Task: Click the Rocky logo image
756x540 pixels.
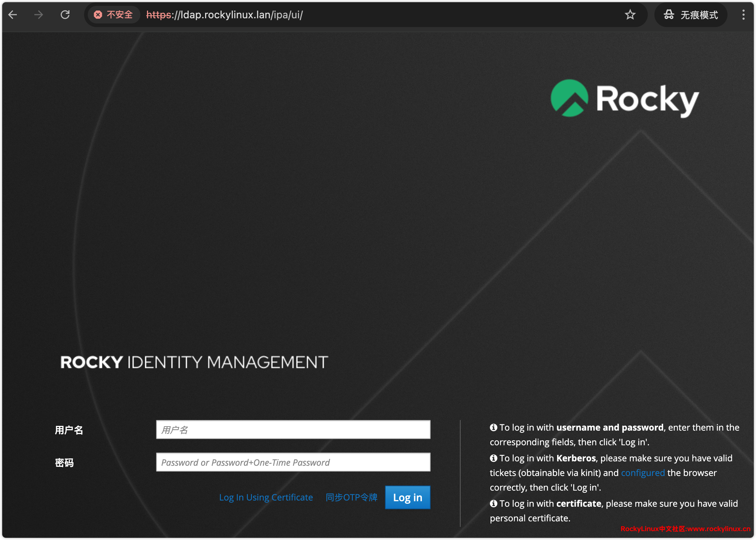Action: [624, 99]
